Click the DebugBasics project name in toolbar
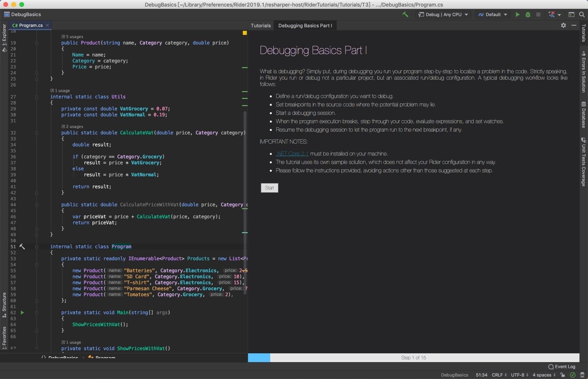The height and width of the screenshot is (379, 588). pos(22,14)
